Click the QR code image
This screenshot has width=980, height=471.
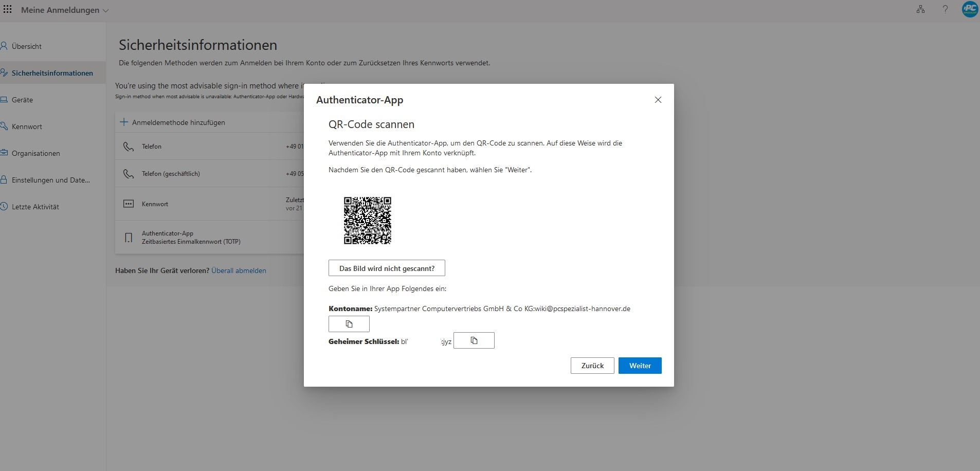(x=367, y=221)
